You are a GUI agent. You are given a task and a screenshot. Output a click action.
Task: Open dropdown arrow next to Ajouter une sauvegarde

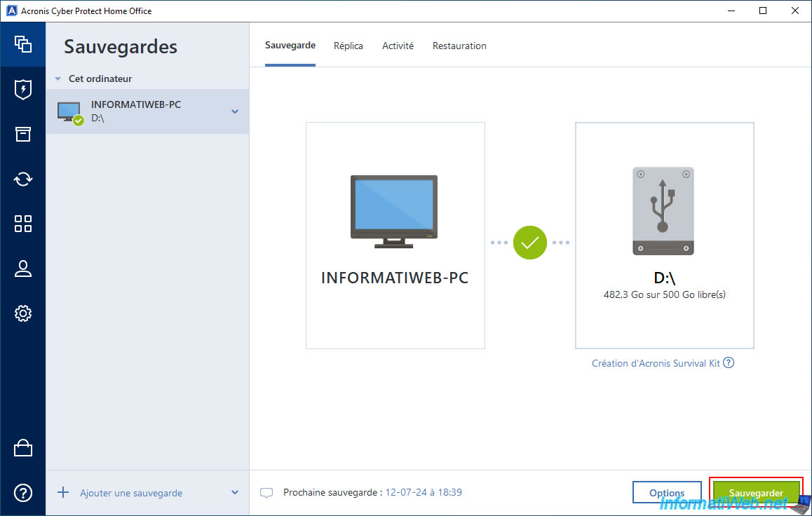(235, 492)
